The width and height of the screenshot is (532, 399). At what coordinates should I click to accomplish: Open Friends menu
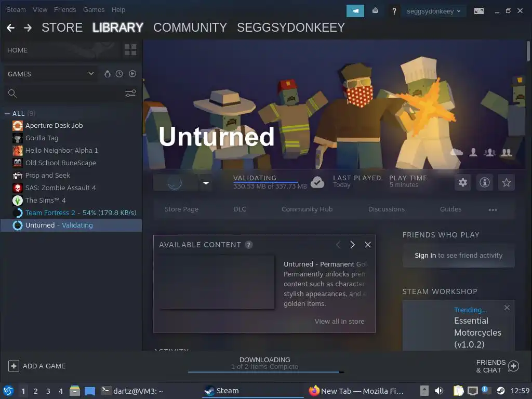click(65, 10)
